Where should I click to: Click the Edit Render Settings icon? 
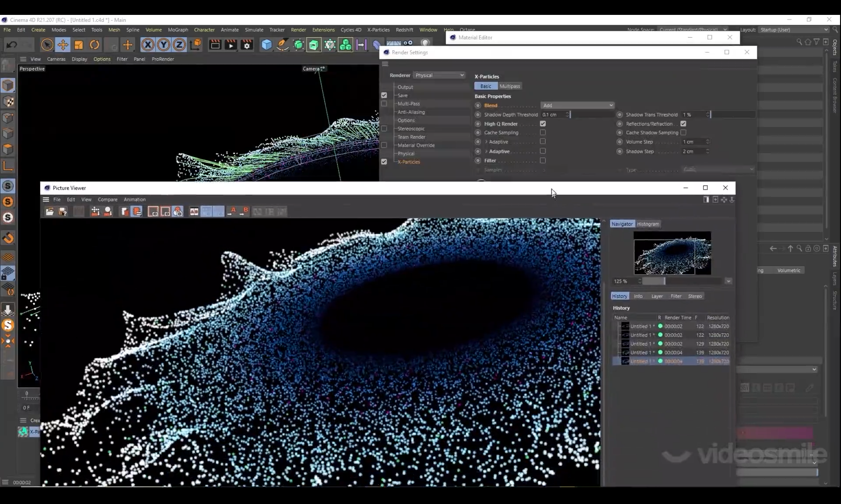(247, 45)
